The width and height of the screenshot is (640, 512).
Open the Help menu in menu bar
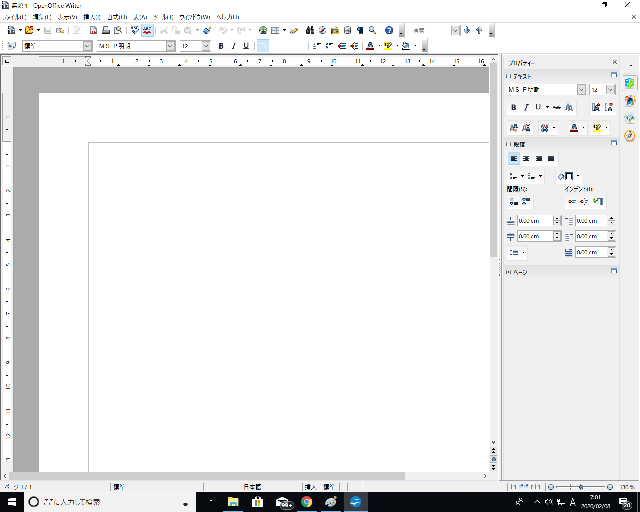click(x=227, y=17)
